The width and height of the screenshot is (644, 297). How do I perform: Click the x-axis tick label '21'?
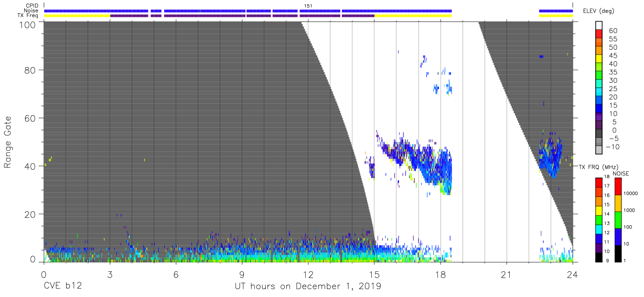point(506,274)
